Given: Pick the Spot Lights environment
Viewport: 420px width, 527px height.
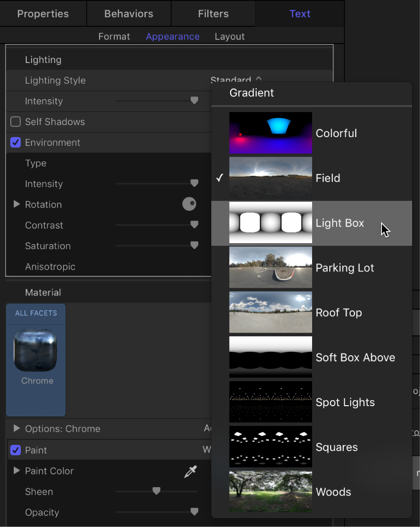Looking at the screenshot, I should [270, 402].
